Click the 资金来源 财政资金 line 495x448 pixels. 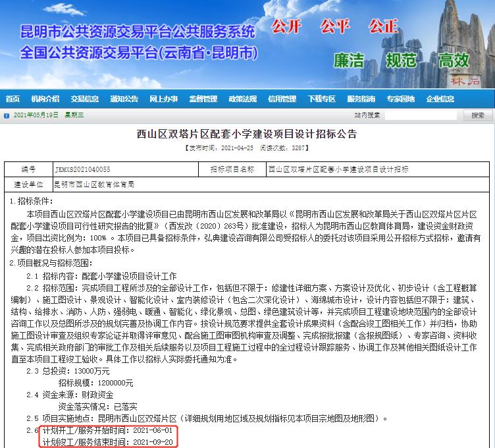pyautogui.click(x=70, y=395)
